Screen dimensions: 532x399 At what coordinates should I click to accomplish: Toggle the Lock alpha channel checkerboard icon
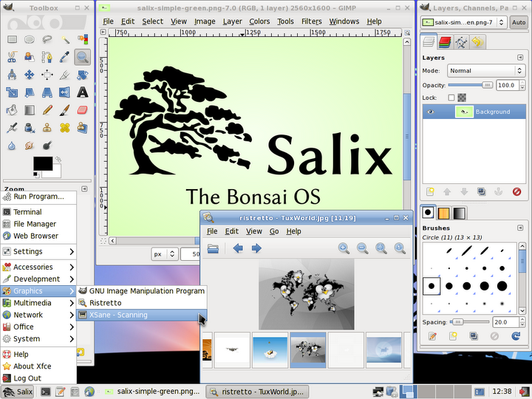[462, 98]
